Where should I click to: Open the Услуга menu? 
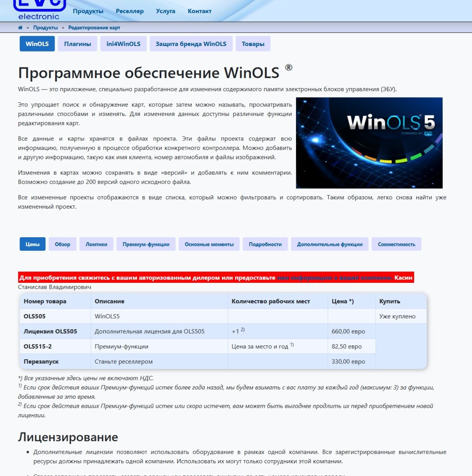[166, 11]
